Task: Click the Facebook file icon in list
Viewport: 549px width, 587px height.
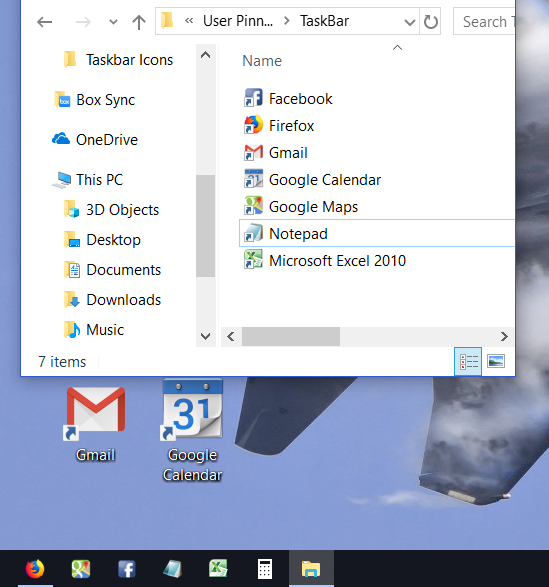Action: pyautogui.click(x=254, y=98)
